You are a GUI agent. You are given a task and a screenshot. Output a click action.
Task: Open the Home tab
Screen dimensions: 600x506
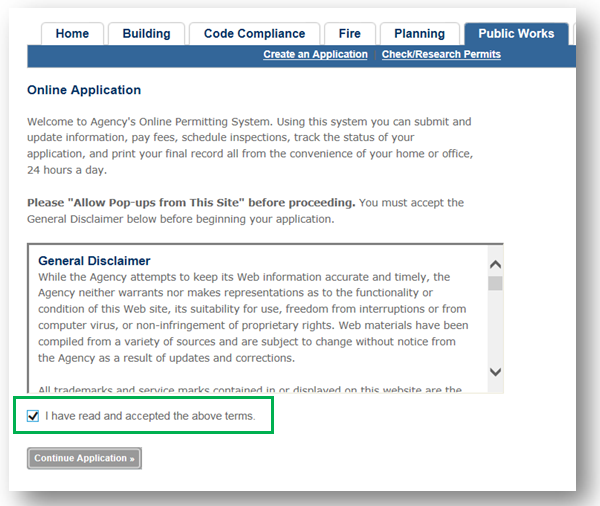tap(72, 34)
